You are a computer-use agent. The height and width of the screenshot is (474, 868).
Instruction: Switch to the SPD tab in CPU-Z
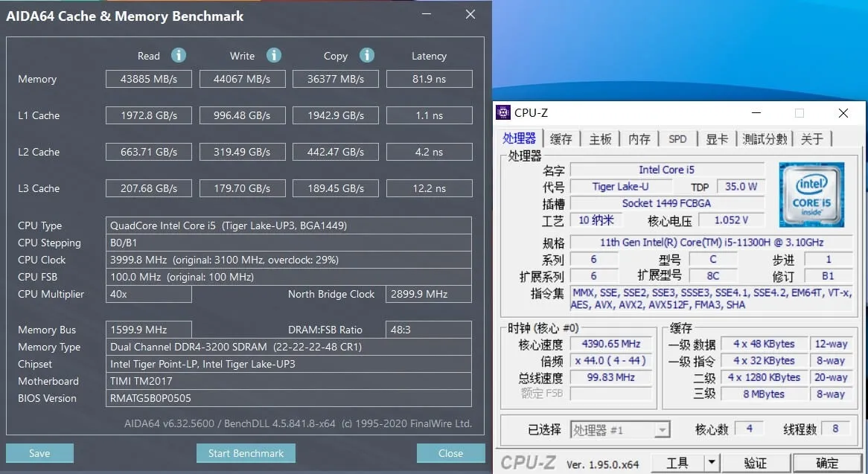pyautogui.click(x=677, y=139)
